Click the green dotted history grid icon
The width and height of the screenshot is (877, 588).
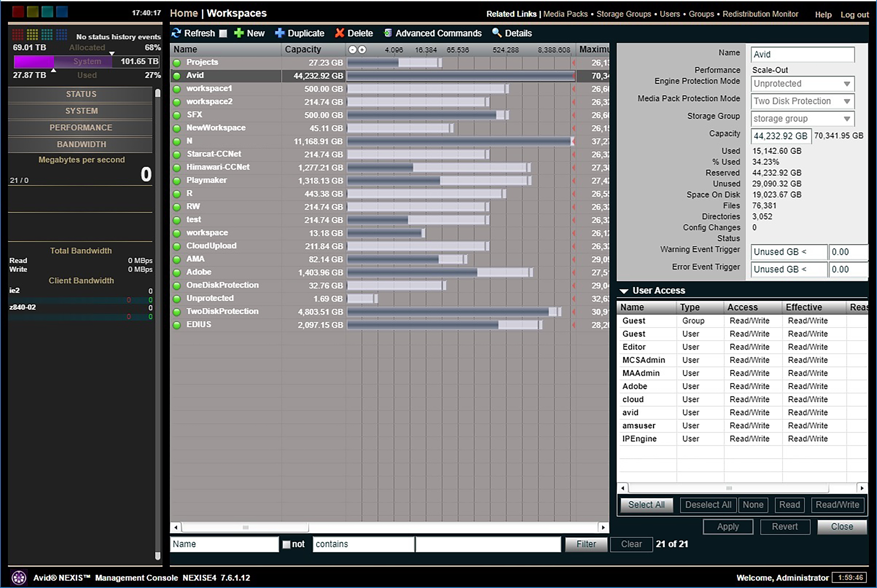point(47,35)
